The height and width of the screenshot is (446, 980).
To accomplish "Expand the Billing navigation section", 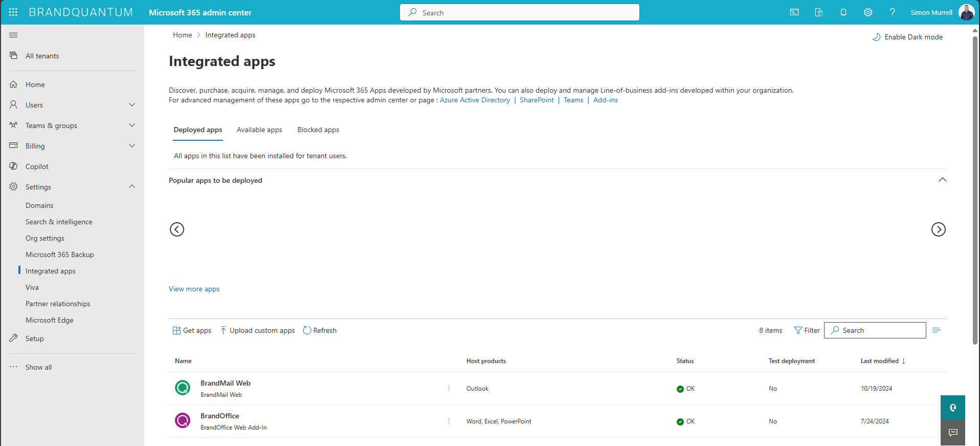I will click(132, 146).
